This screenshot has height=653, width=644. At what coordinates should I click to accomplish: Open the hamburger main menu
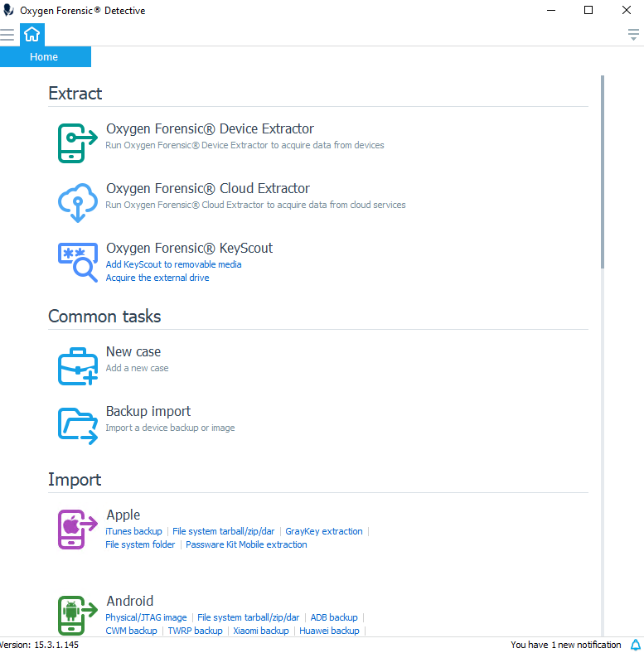pyautogui.click(x=7, y=35)
